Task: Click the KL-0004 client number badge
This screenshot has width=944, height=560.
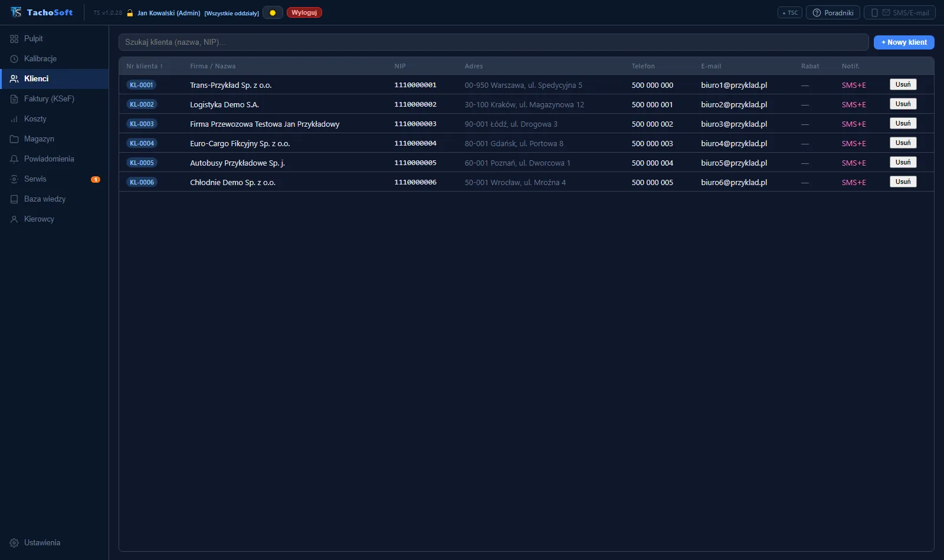Action: tap(142, 143)
